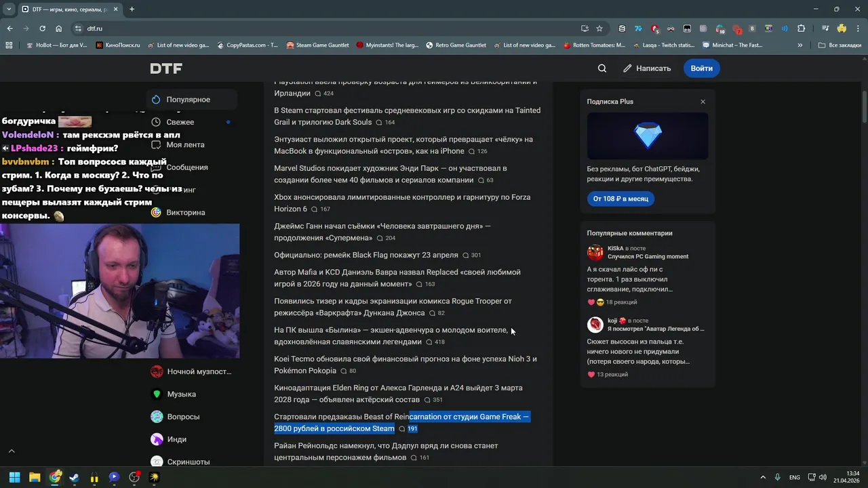Open apps grid icon in bookmarks bar
This screenshot has width=868, height=488.
(9, 45)
